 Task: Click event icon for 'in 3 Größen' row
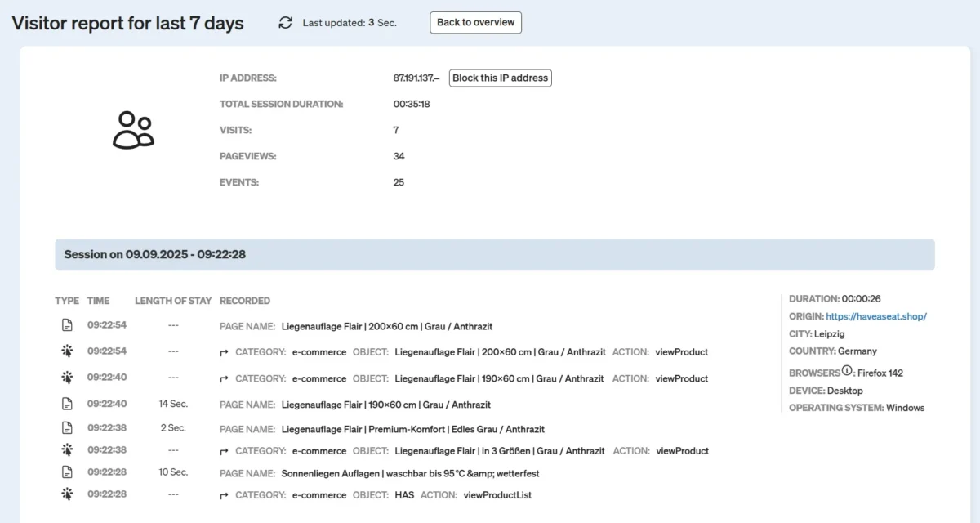pos(67,450)
